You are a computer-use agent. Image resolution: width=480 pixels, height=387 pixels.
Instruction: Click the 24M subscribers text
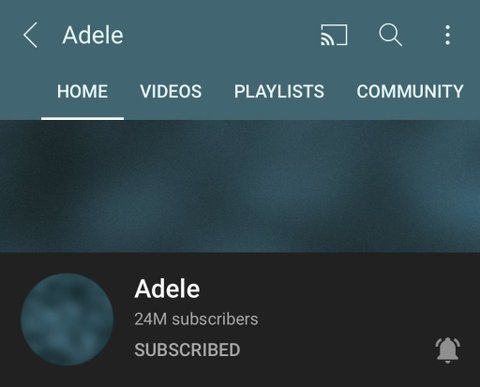(196, 319)
